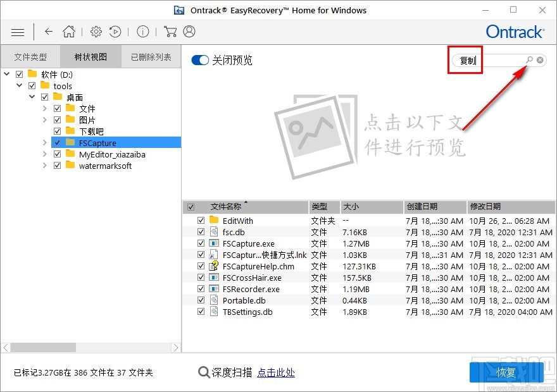Uncheck the FSCapture.exe file
Image resolution: width=557 pixels, height=392 pixels.
[x=201, y=243]
